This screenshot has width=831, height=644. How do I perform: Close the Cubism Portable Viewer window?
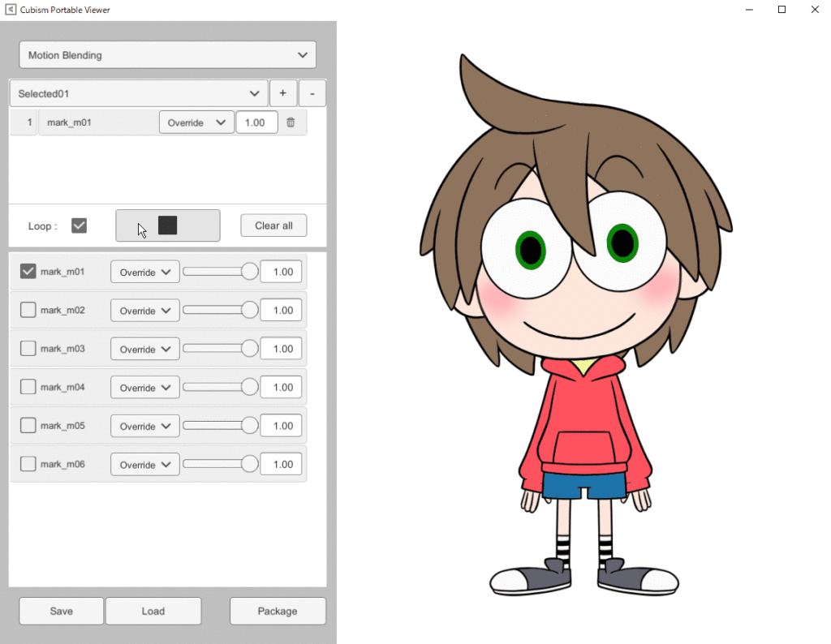pos(815,10)
